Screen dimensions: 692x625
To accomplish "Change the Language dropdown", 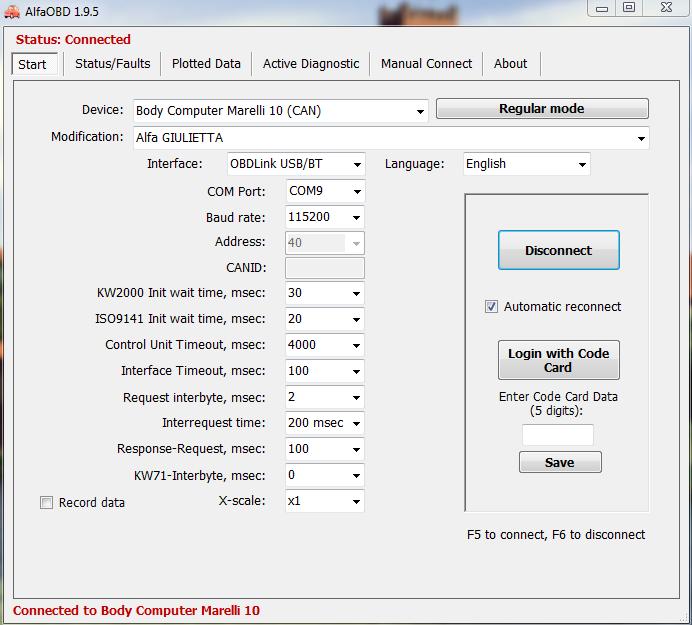I will coord(527,164).
